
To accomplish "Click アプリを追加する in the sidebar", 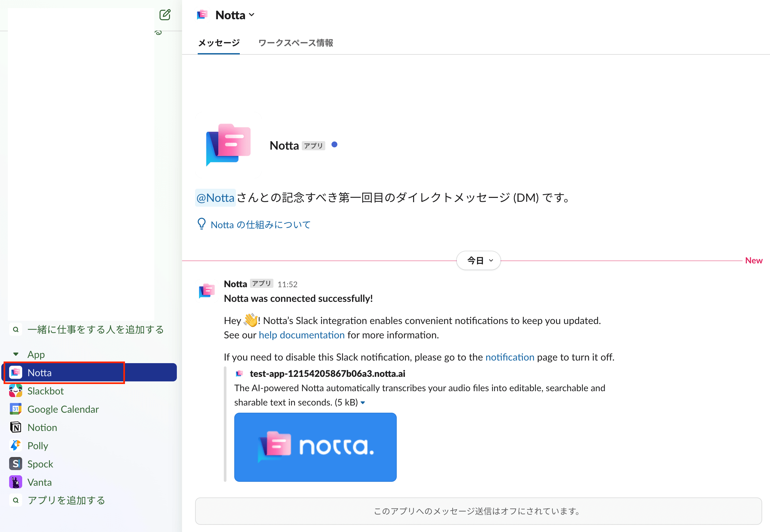I will (66, 500).
